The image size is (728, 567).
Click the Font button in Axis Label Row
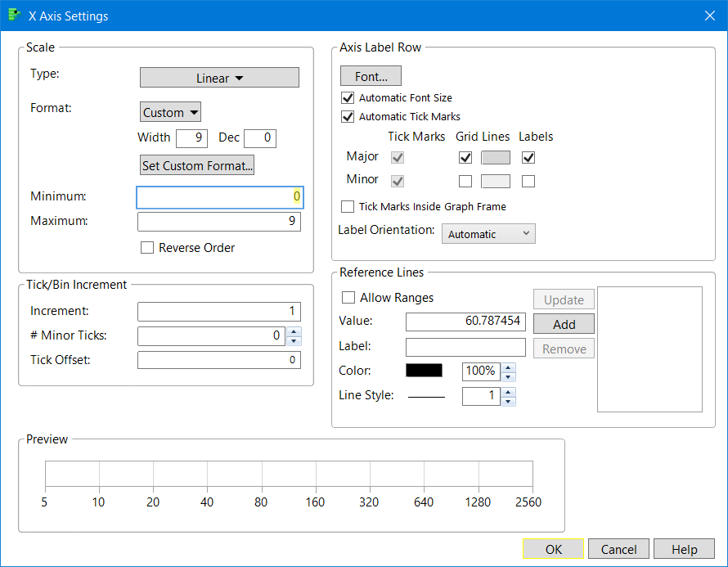tap(370, 75)
